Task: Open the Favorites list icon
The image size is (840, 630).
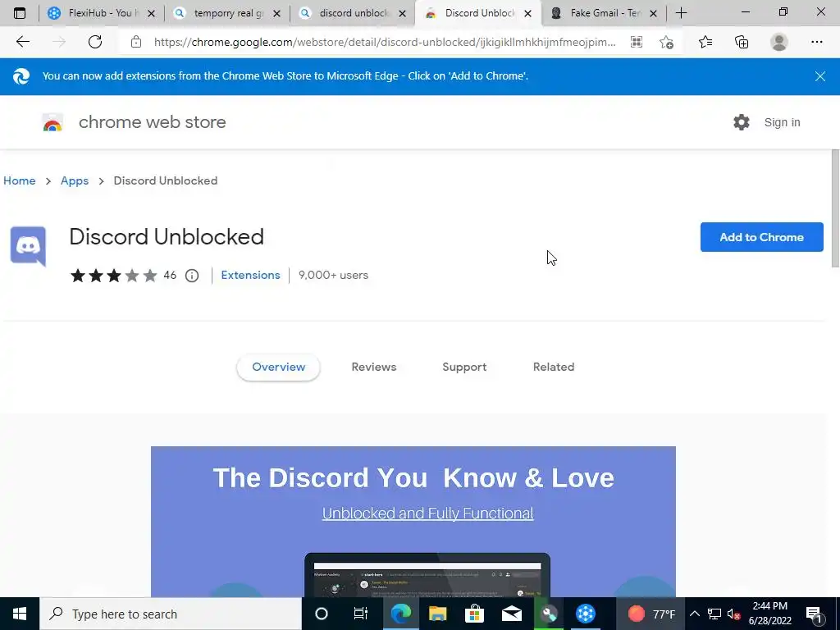Action: click(705, 42)
